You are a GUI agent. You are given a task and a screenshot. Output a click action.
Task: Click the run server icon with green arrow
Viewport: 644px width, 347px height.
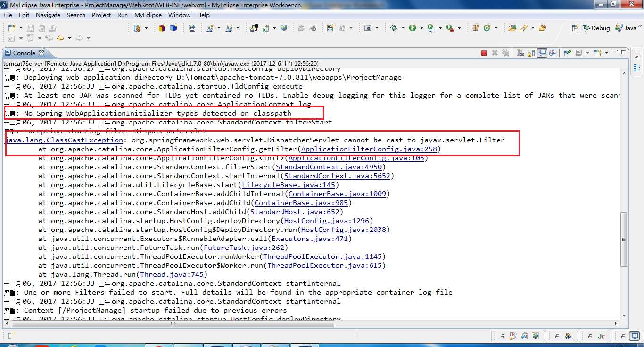pos(265,28)
